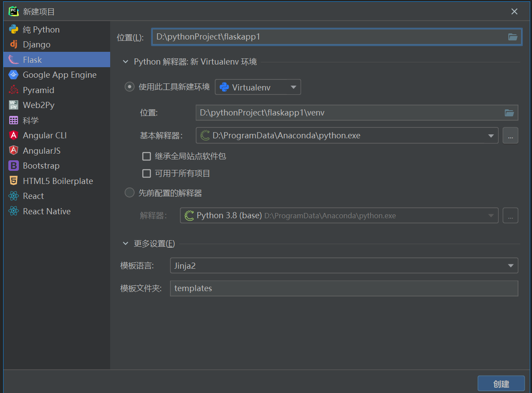This screenshot has height=393, width=532.
Task: Select 先前配置的解释器 radio button
Action: click(x=129, y=193)
